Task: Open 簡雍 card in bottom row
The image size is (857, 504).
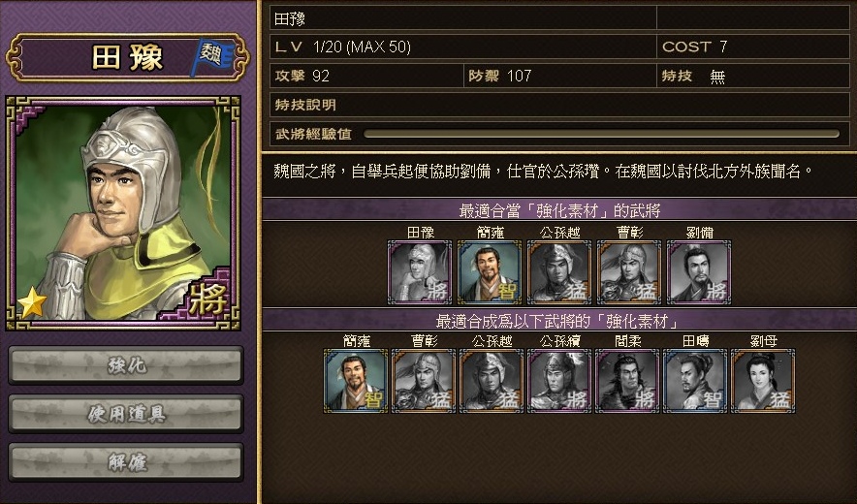Action: (356, 381)
